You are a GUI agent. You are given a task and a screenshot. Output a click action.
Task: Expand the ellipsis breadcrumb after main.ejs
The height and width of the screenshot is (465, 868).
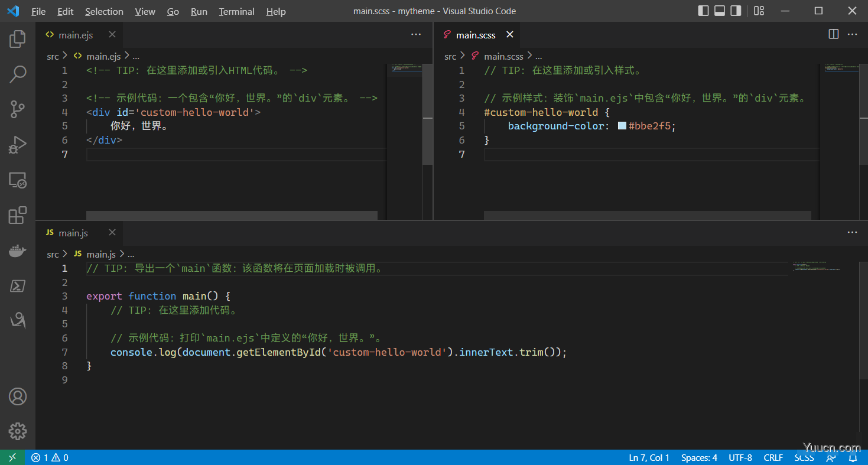136,56
